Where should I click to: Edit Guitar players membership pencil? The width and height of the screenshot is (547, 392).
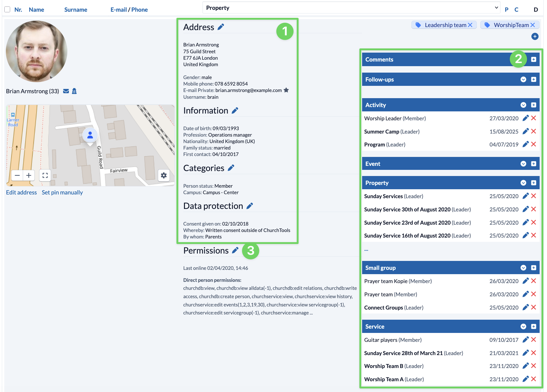point(525,340)
